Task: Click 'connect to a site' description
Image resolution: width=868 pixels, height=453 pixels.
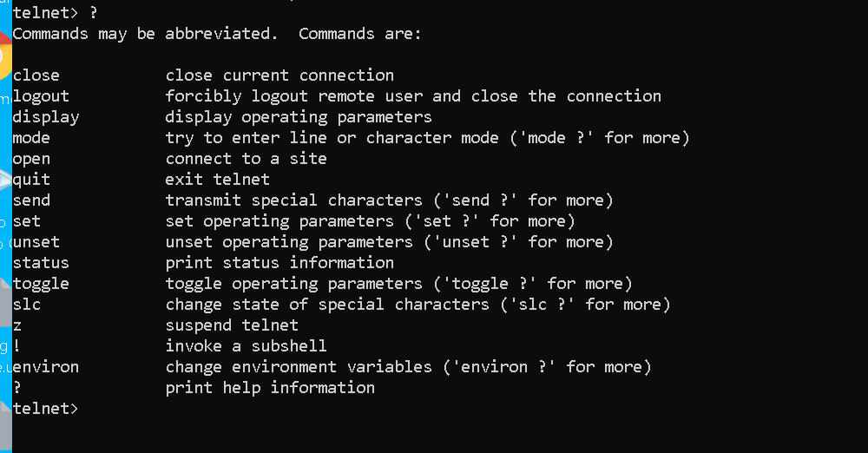Action: coord(247,159)
